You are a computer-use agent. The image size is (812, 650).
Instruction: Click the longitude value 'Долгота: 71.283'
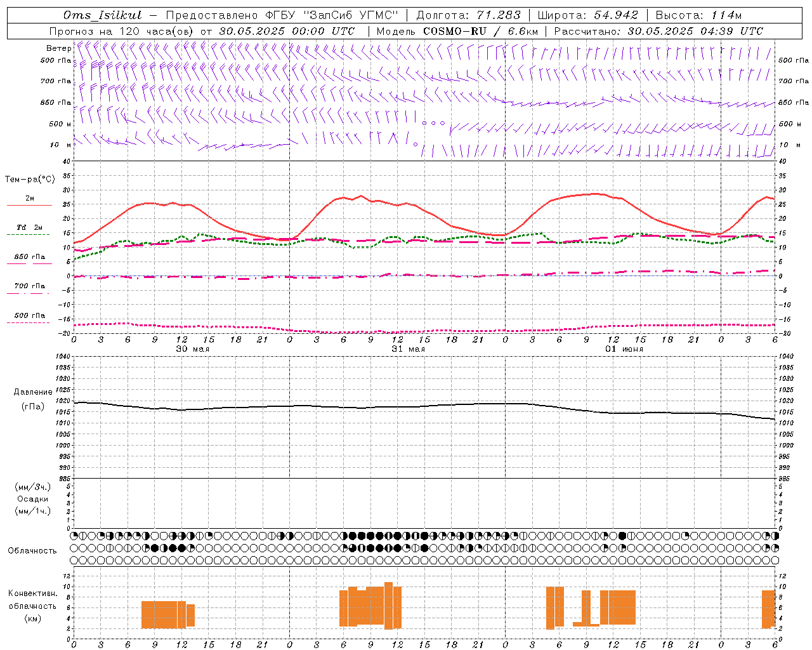(x=468, y=15)
